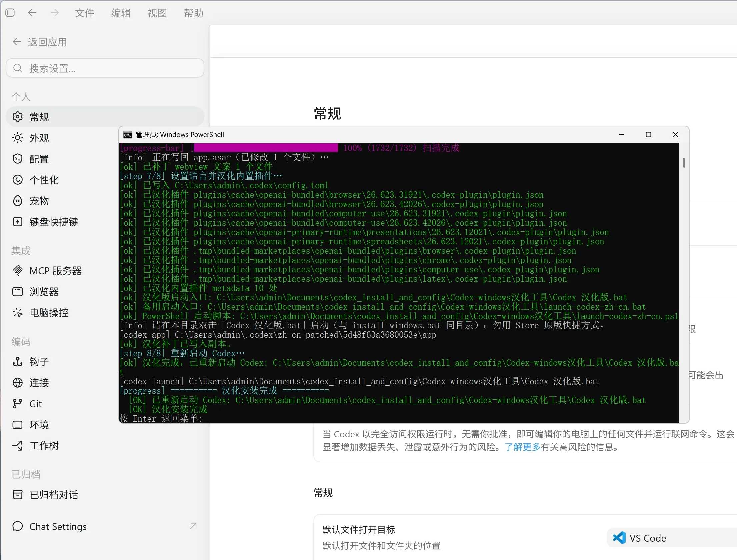Click the archive icon for 已归档对话
The height and width of the screenshot is (560, 737).
tap(17, 494)
